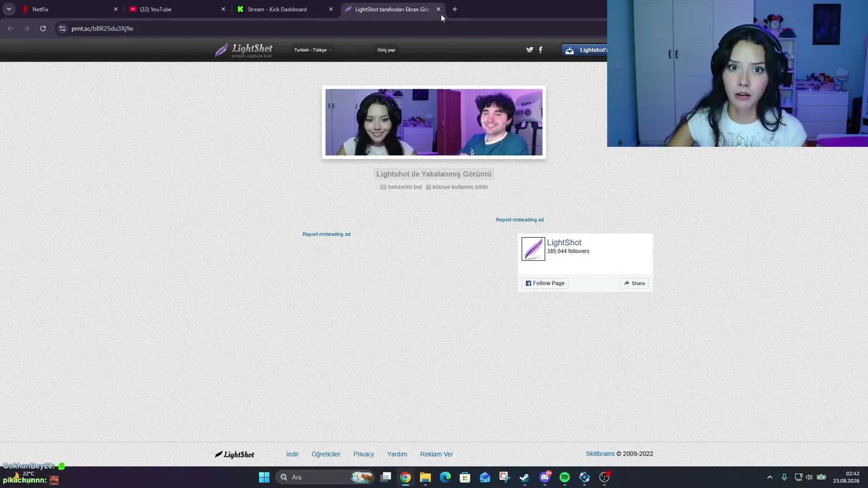The width and height of the screenshot is (868, 488).
Task: Open Microsoft Store from the taskbar
Action: click(x=465, y=477)
